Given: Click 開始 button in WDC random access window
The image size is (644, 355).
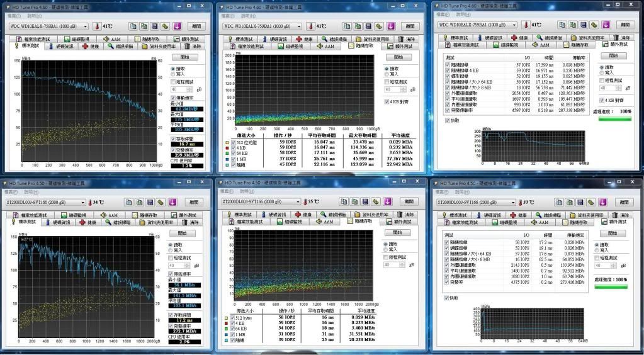Looking at the screenshot, I should (398, 57).
